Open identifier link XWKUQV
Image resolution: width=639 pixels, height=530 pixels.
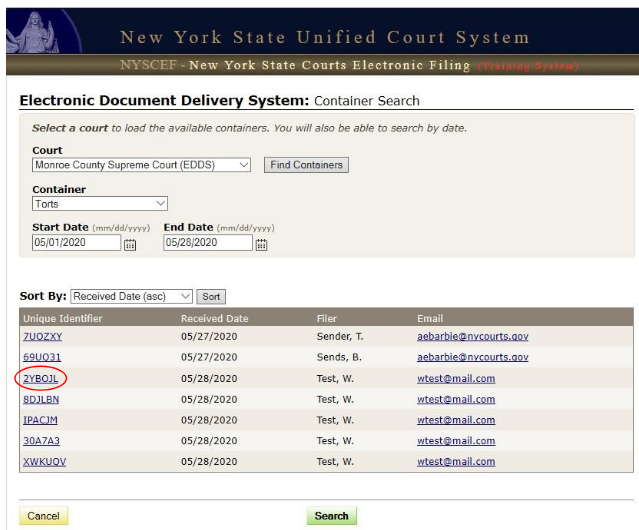click(44, 462)
